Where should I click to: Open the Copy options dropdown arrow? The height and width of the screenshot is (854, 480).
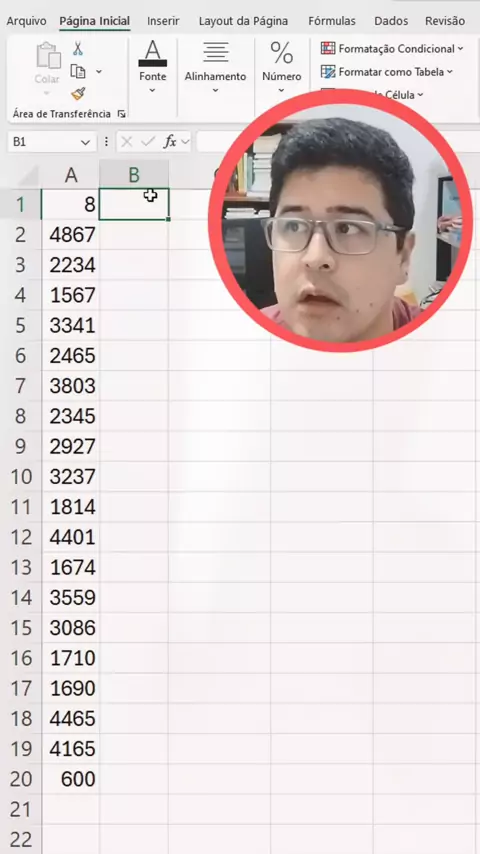click(x=99, y=71)
